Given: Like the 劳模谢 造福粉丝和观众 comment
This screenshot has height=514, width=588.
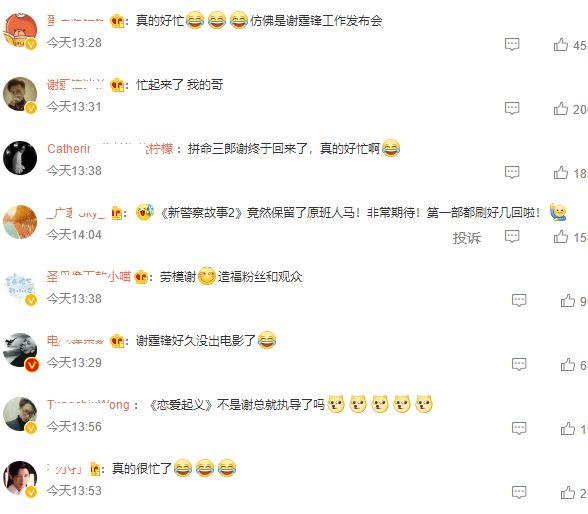Looking at the screenshot, I should [568, 301].
